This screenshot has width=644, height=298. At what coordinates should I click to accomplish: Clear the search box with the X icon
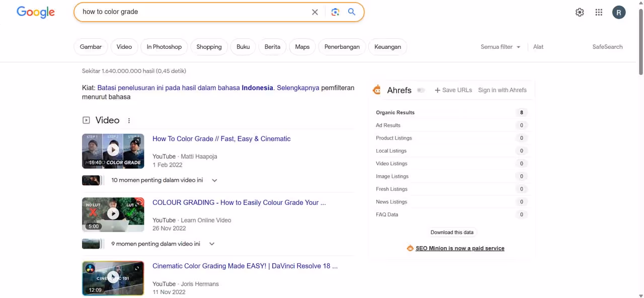315,12
